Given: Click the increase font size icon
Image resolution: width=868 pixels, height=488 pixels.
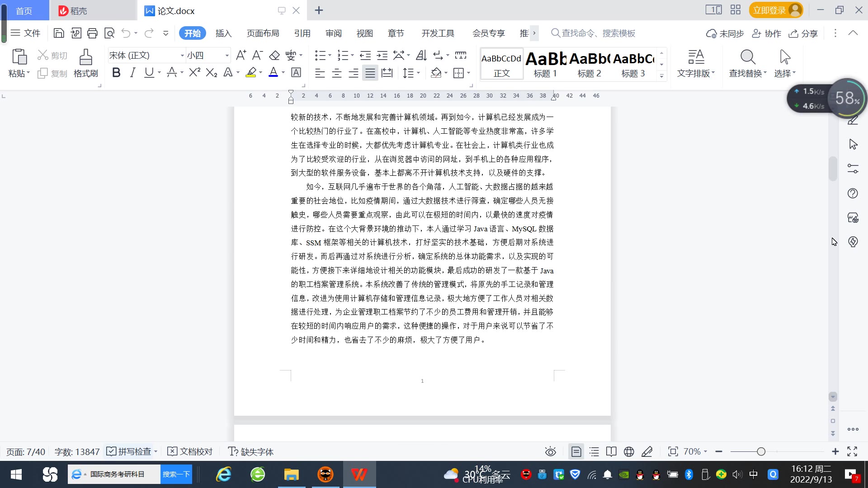Looking at the screenshot, I should point(241,56).
